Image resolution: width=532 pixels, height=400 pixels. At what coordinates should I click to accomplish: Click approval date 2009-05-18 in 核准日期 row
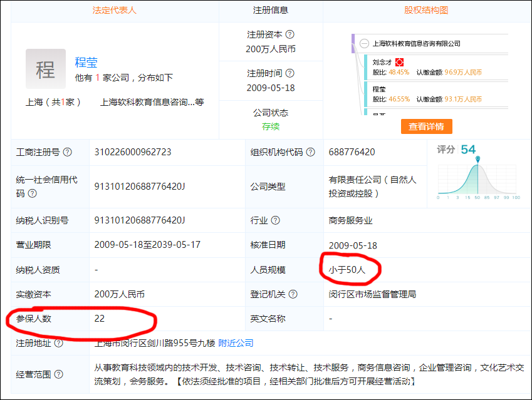pos(353,245)
